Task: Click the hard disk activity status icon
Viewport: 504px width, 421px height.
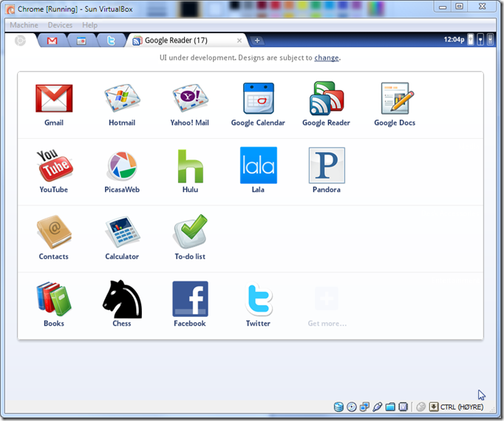Action: 338,406
